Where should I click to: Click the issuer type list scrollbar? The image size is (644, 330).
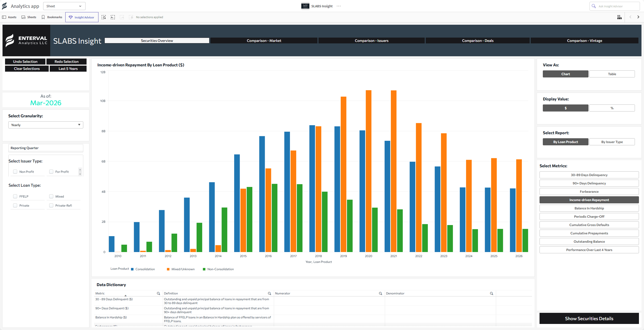(x=80, y=172)
